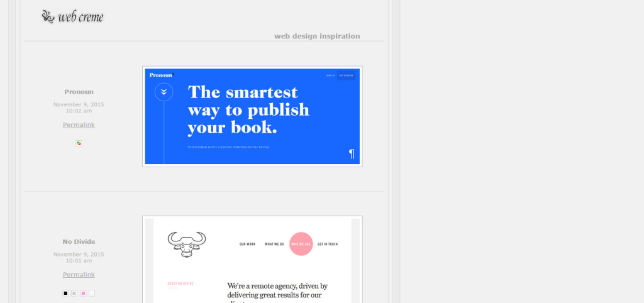This screenshot has height=303, width=644.
Task: Click the Pronoun wordmark inside the blue screenshot
Action: pos(161,75)
